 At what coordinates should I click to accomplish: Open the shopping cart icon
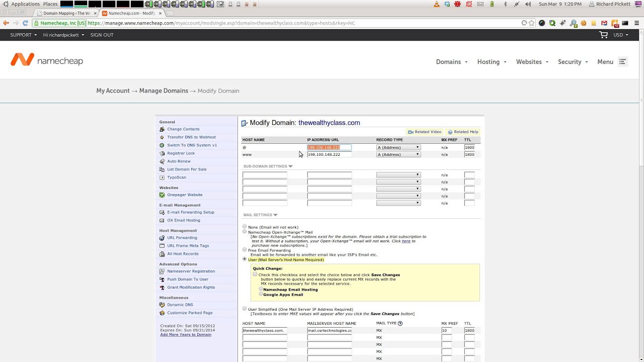click(x=603, y=35)
